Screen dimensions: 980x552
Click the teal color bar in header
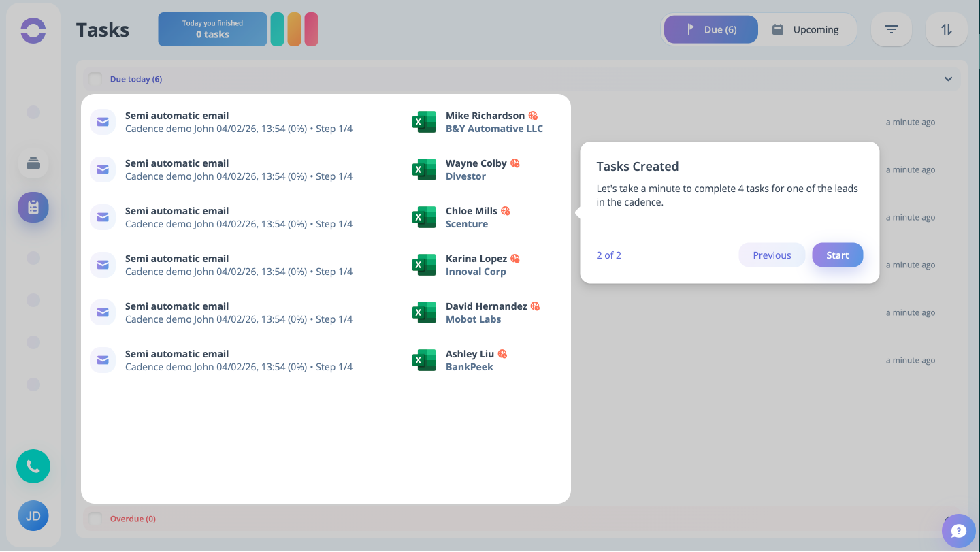[x=277, y=29]
